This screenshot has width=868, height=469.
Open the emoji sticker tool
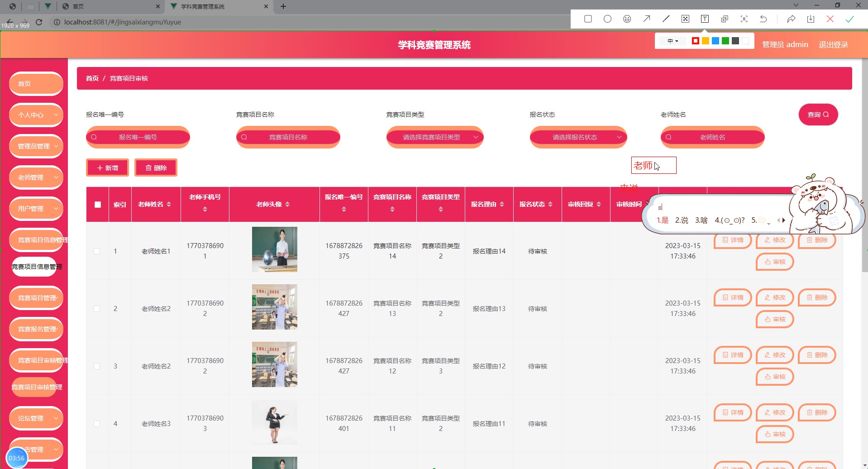pyautogui.click(x=627, y=19)
